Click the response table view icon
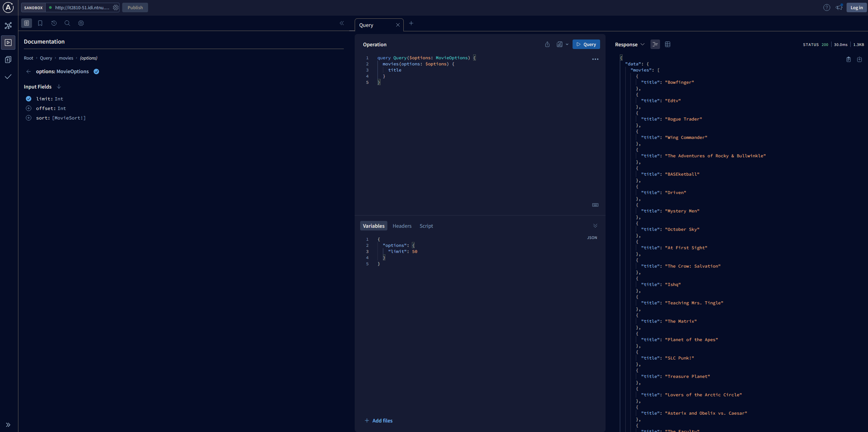This screenshot has width=868, height=432. click(x=668, y=44)
